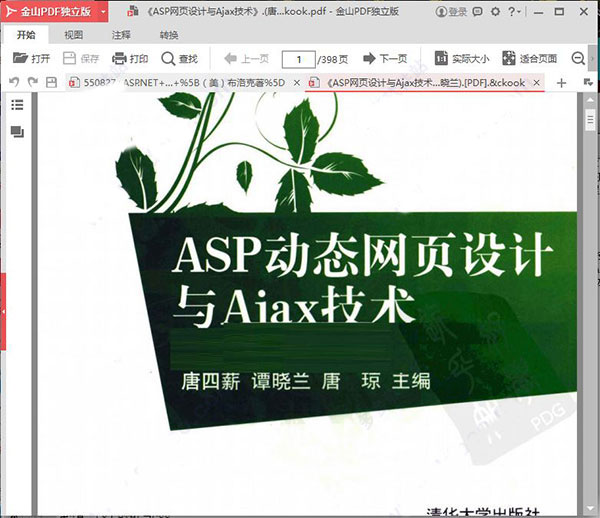Screen dimensions: 600x518
Task: Open the outline bookmarks sidebar panel
Action: pos(17,105)
